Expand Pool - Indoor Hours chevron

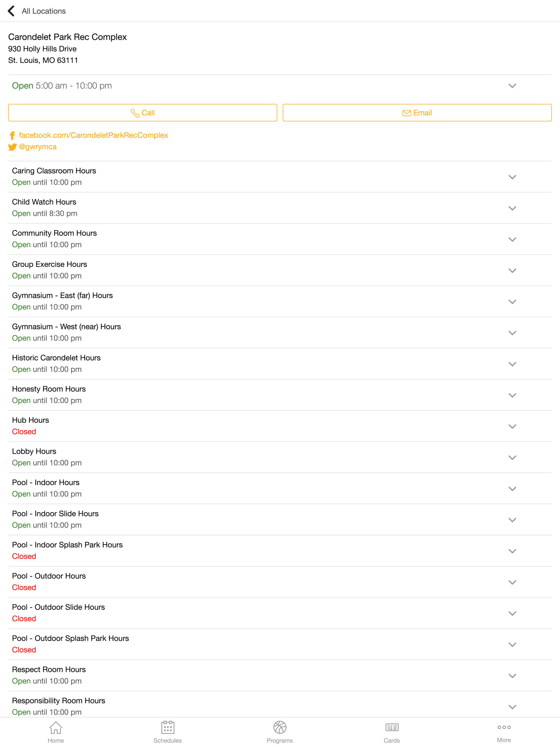coord(512,489)
